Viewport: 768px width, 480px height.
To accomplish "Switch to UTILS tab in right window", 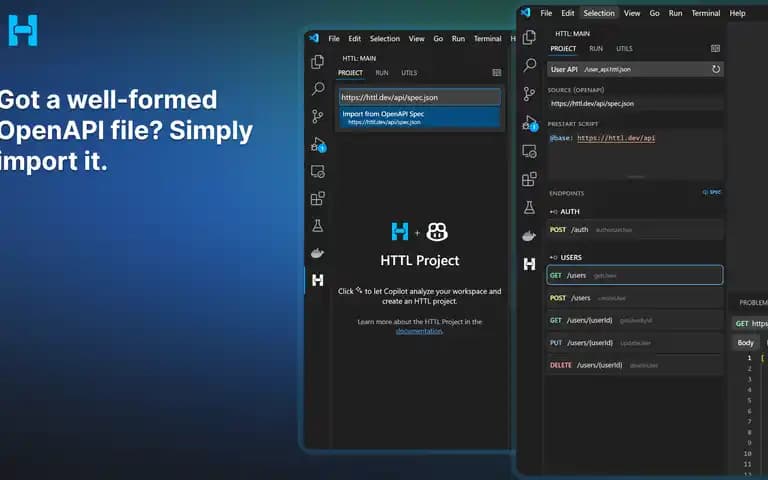I will [x=624, y=48].
